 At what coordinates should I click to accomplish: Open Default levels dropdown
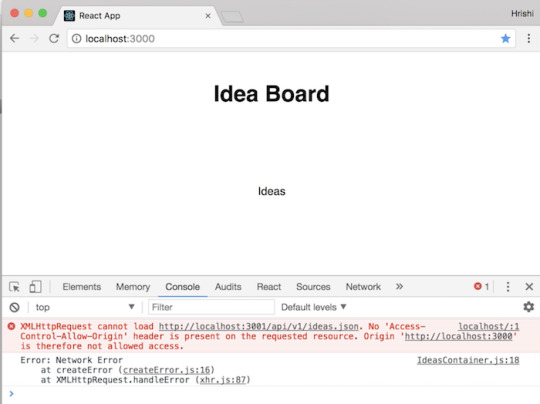click(314, 307)
